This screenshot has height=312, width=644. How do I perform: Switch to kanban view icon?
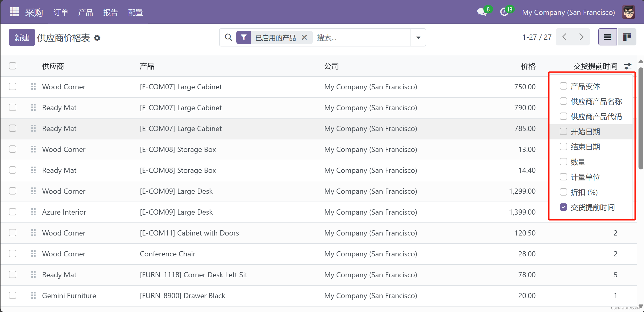[x=627, y=37]
